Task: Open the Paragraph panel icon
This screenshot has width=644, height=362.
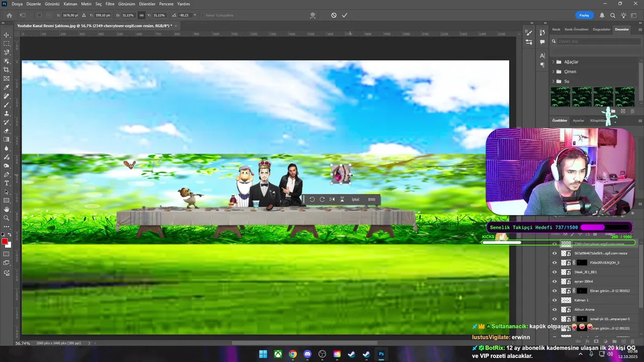Action: pos(542,65)
